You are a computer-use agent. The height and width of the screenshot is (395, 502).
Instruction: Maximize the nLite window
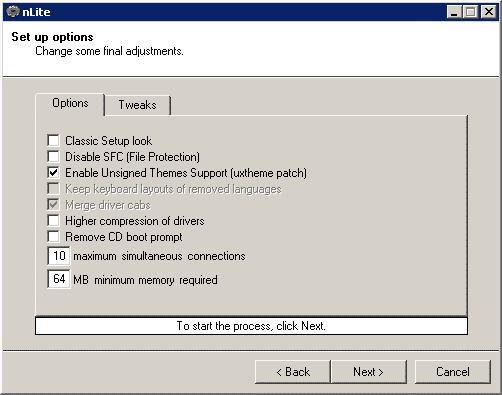tap(470, 12)
